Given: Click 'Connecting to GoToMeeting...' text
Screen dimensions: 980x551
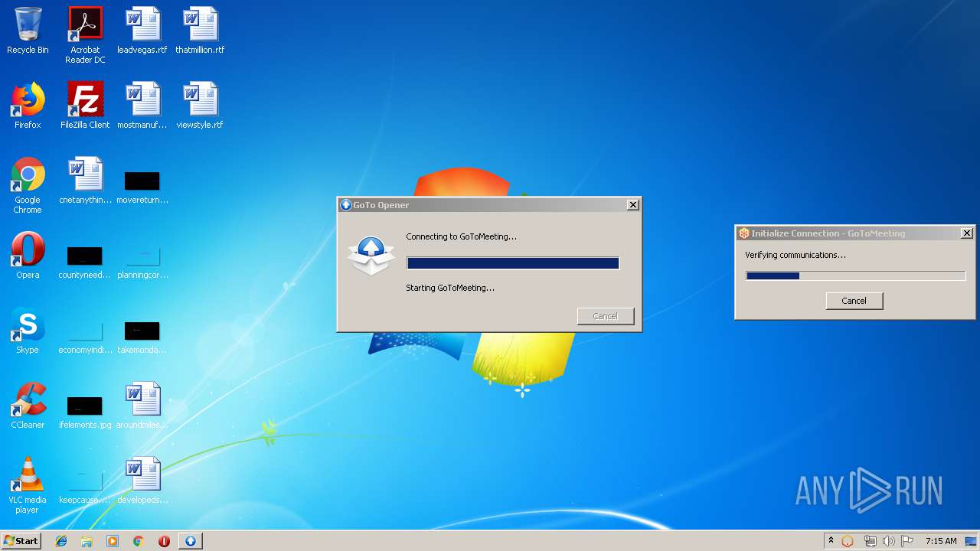Looking at the screenshot, I should pos(462,236).
